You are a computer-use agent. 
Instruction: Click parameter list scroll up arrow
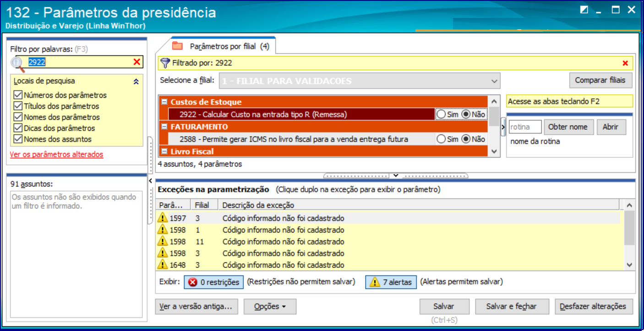tap(494, 102)
